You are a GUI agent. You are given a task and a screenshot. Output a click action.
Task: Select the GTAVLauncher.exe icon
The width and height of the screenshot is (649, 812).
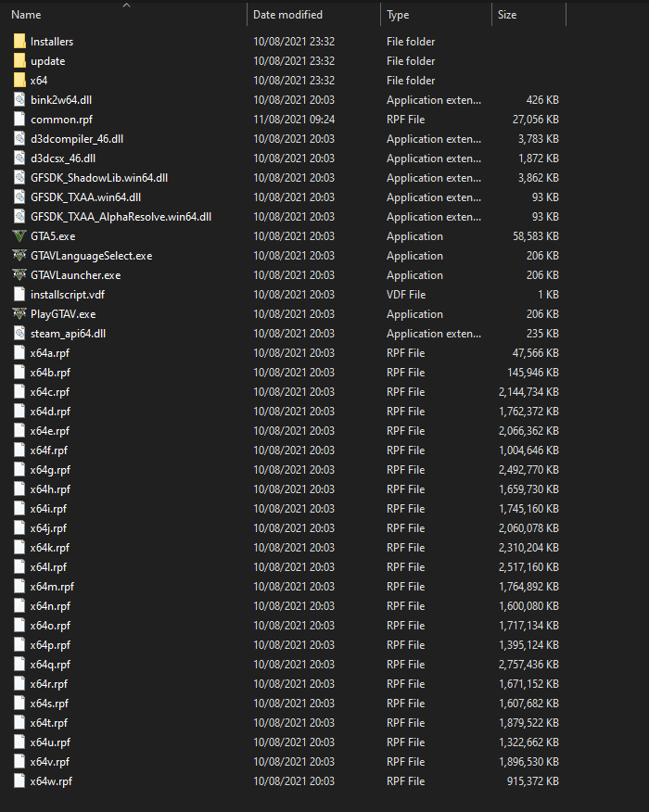point(19,275)
